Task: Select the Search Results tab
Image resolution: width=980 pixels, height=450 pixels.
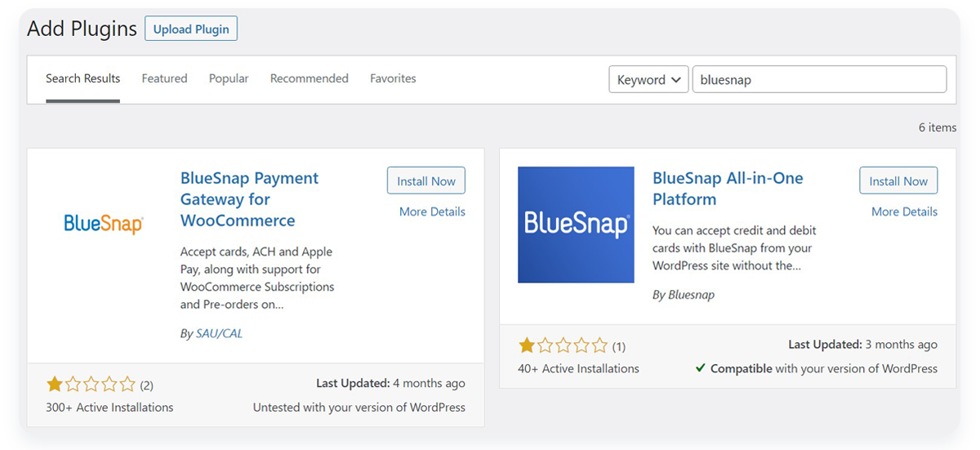Action: [x=82, y=78]
